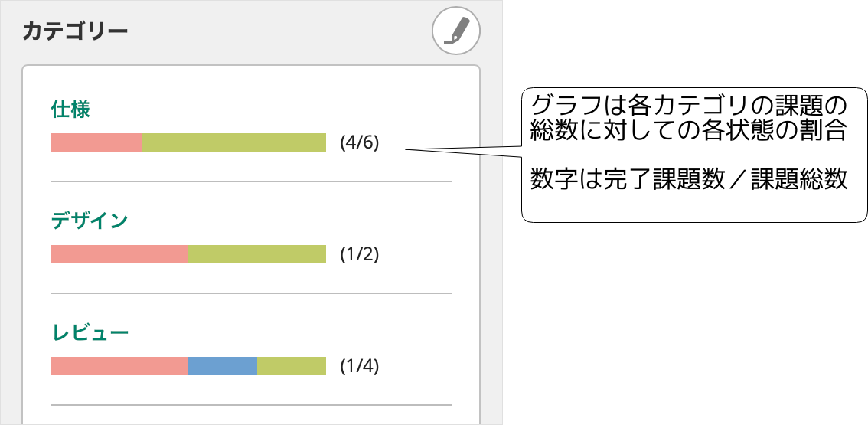
Task: Click the callout text starting with グラフは
Action: click(x=689, y=118)
